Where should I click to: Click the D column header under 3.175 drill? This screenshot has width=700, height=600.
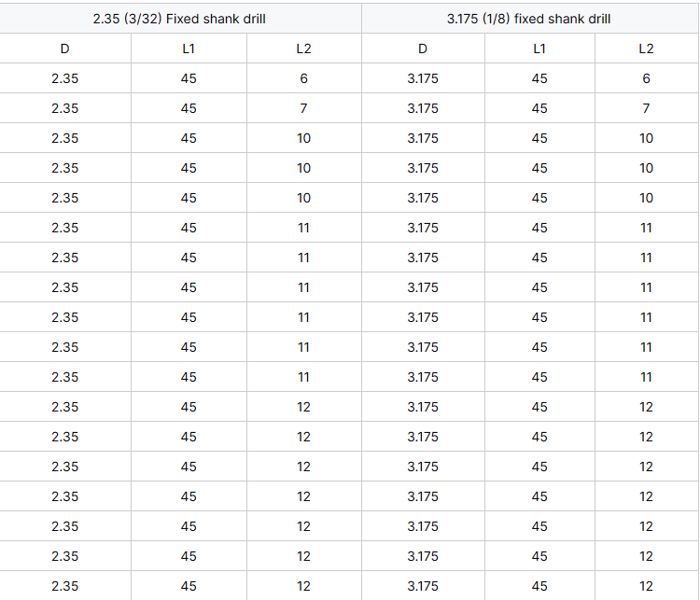click(423, 49)
